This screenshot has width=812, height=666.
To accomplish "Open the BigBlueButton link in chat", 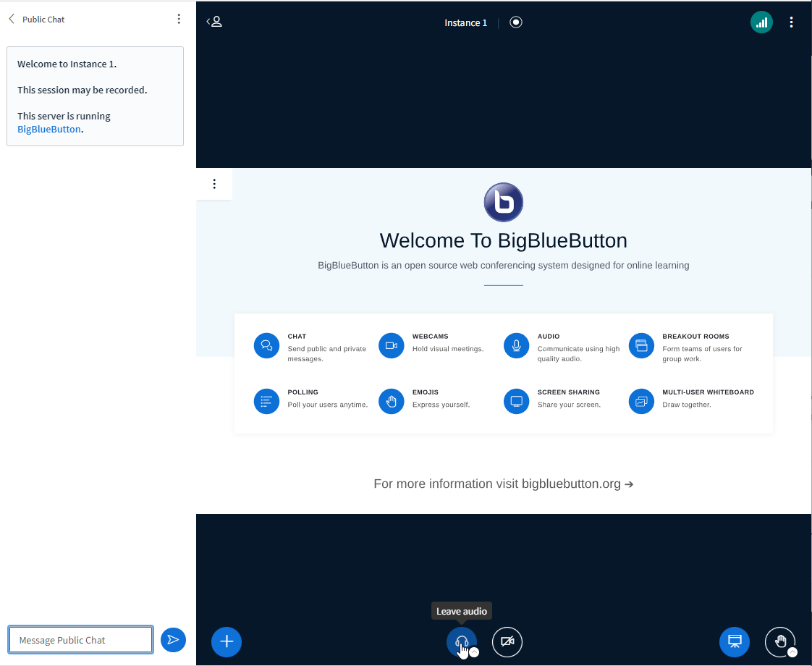I will (48, 129).
